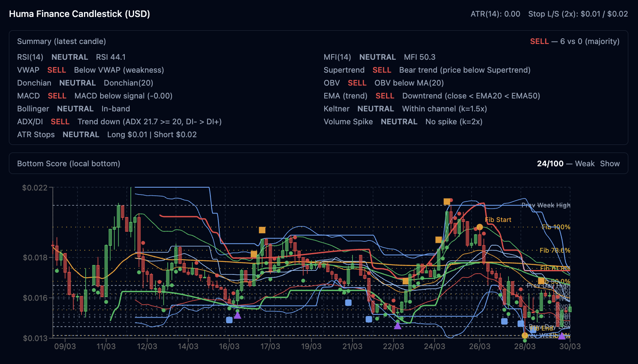The height and width of the screenshot is (364, 638).
Task: Click the VWAP SELL signal badge
Action: (x=57, y=70)
